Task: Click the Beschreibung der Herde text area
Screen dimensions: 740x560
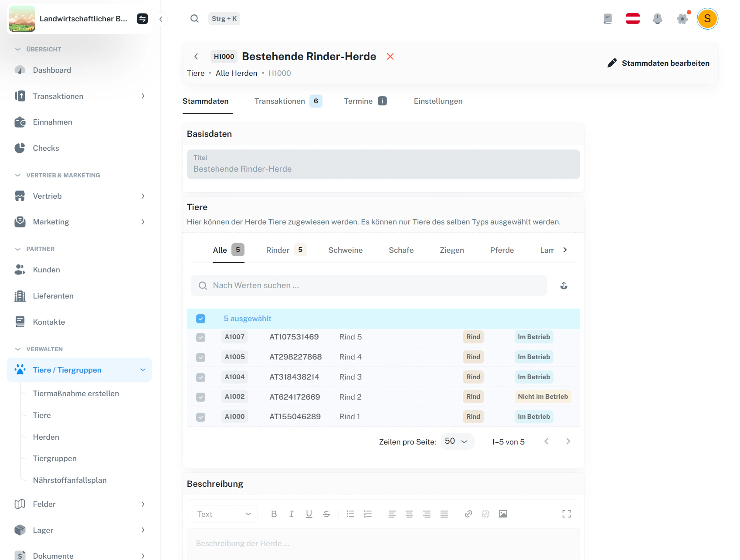Action: point(383,543)
